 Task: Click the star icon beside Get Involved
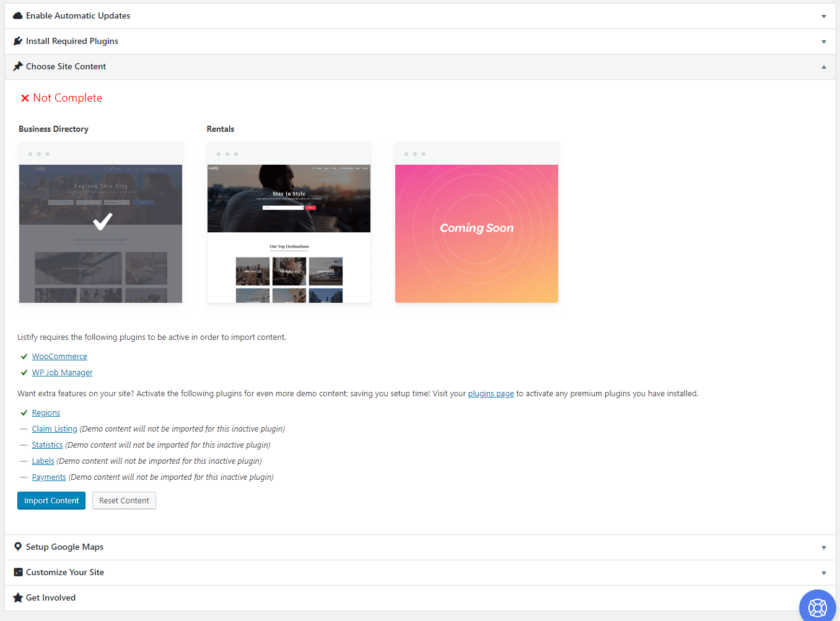(18, 597)
